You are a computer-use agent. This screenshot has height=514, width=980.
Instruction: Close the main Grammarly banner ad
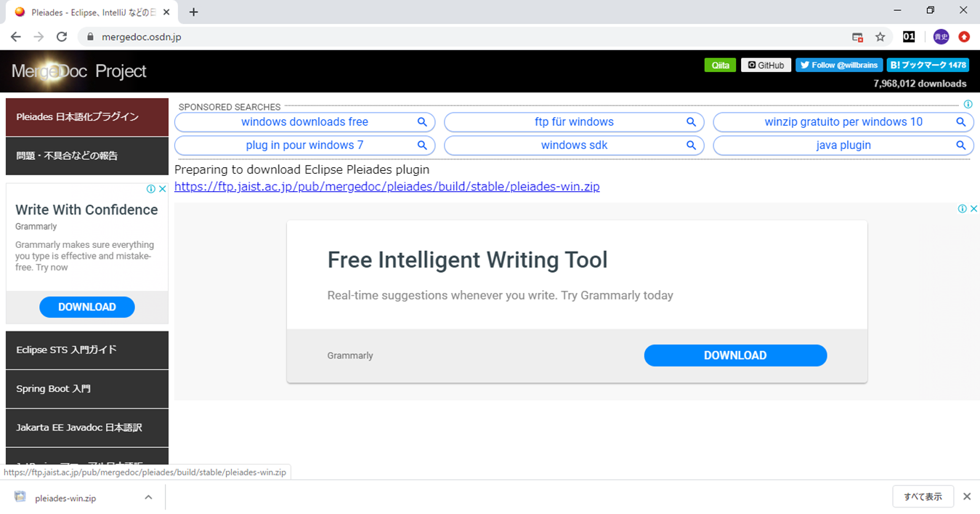coord(973,209)
